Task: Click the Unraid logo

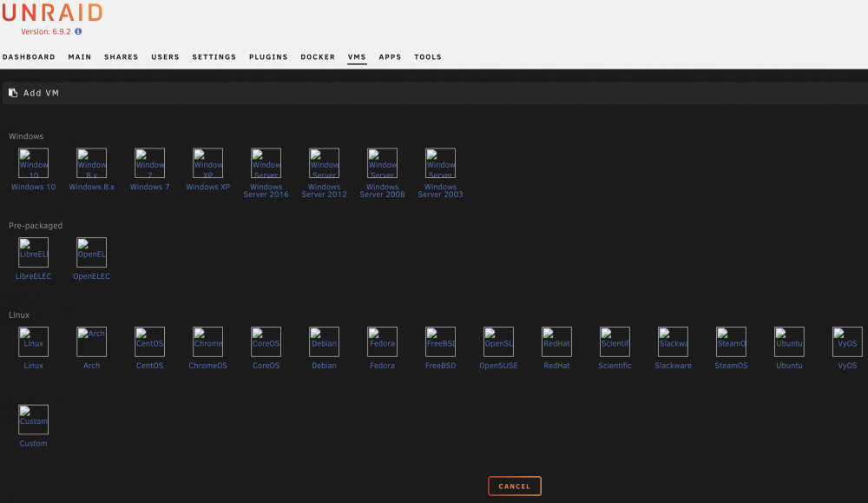Action: pos(53,13)
